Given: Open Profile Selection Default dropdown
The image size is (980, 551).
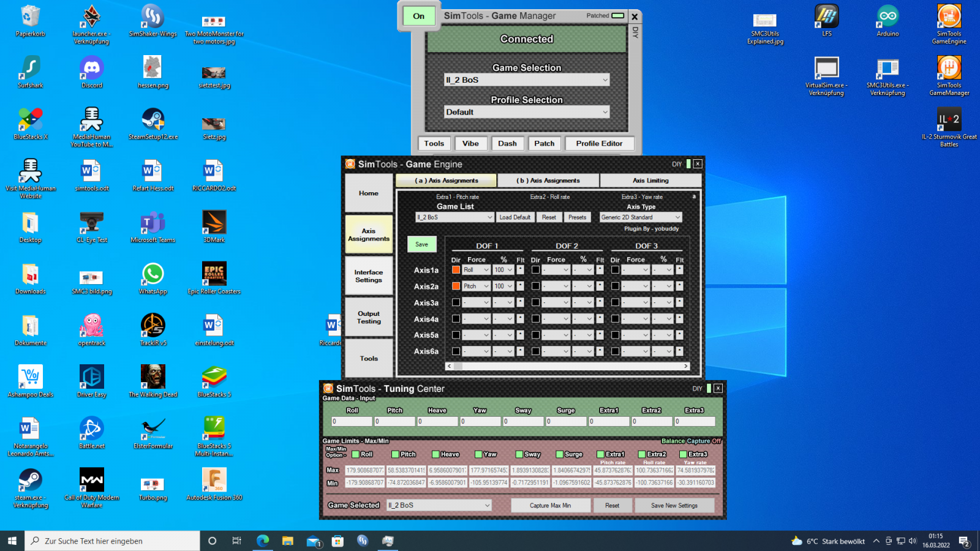Looking at the screenshot, I should (x=527, y=112).
